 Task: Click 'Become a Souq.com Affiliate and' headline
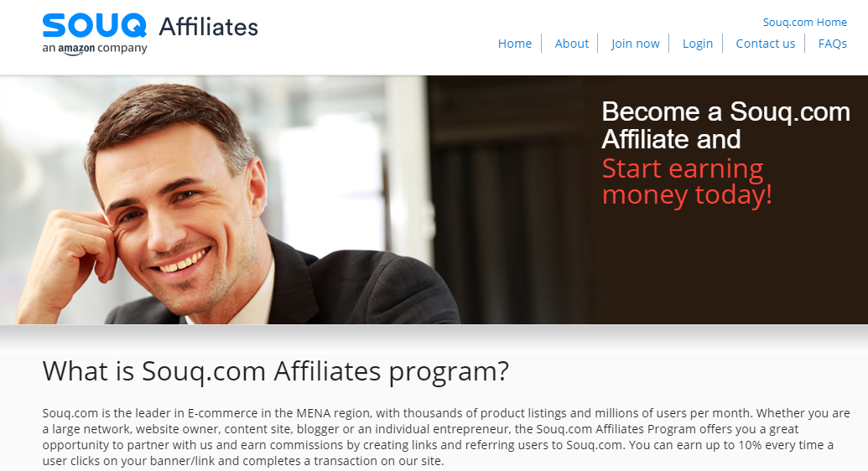[725, 125]
